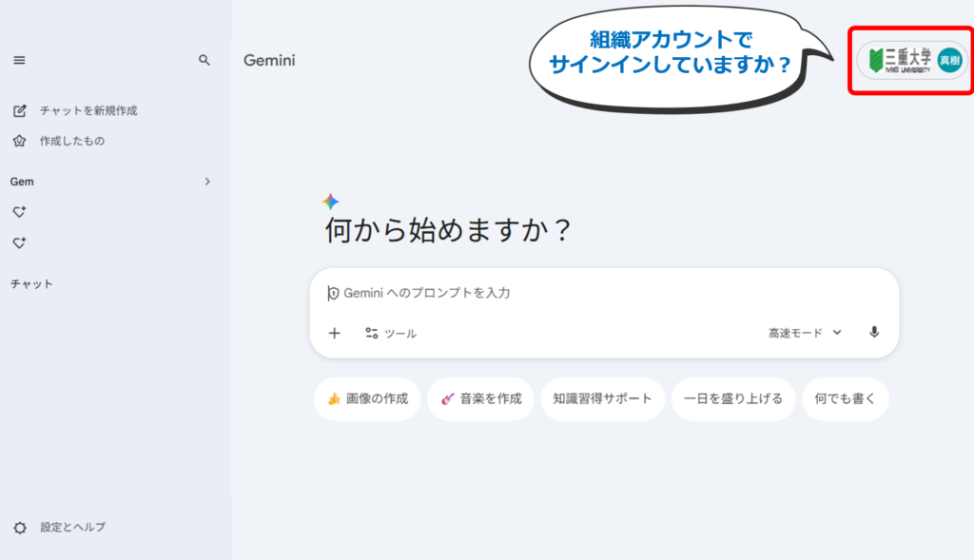Open the 高速モード model dropdown

pos(805,333)
